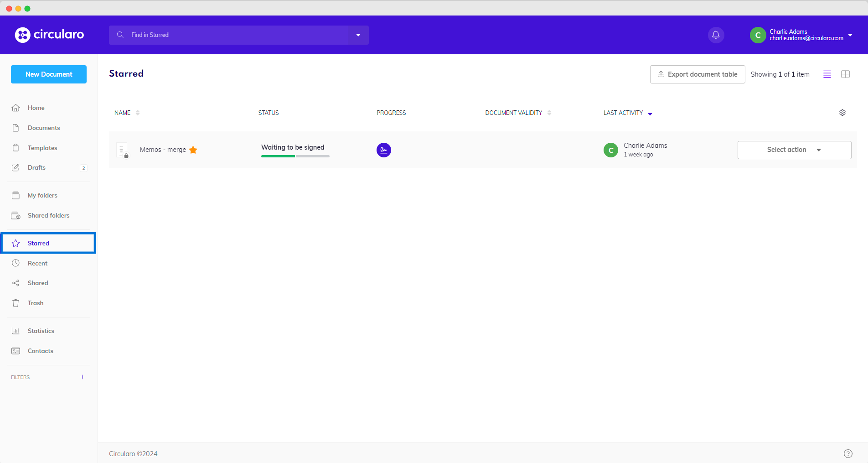Go to Shared folders

click(x=48, y=215)
